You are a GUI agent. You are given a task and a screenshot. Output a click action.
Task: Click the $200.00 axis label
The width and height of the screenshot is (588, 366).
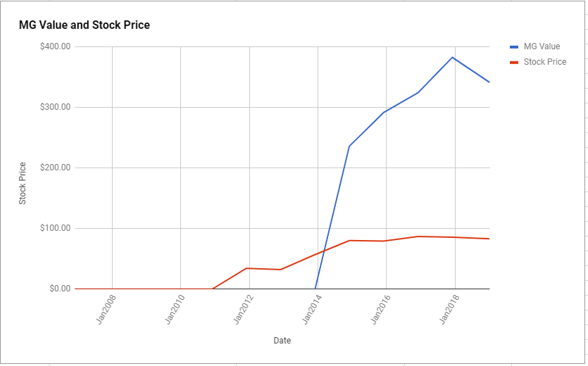tap(56, 168)
